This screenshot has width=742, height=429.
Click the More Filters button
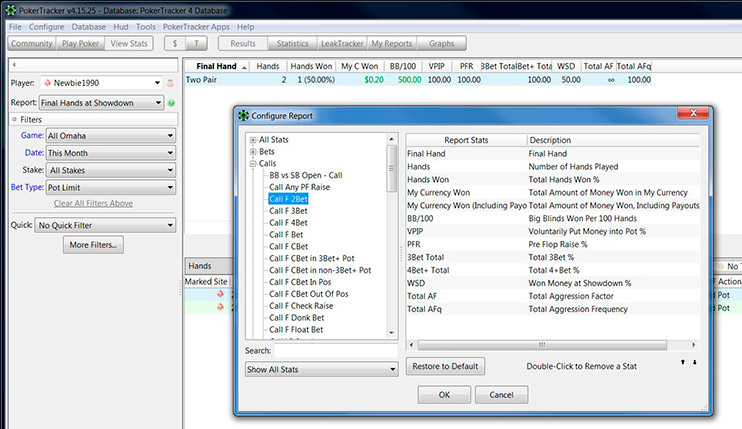point(93,245)
